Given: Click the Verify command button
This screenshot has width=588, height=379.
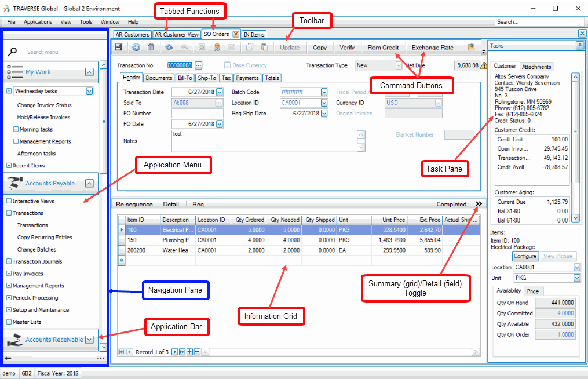Looking at the screenshot, I should (x=347, y=48).
